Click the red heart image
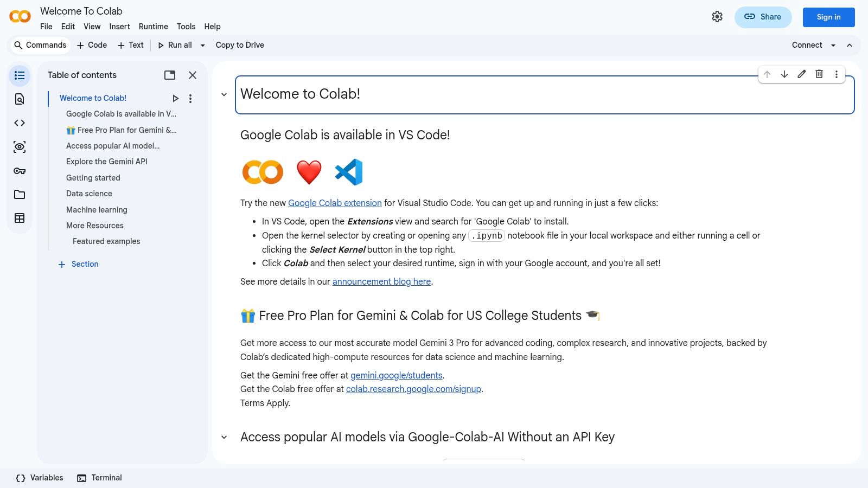 click(309, 172)
